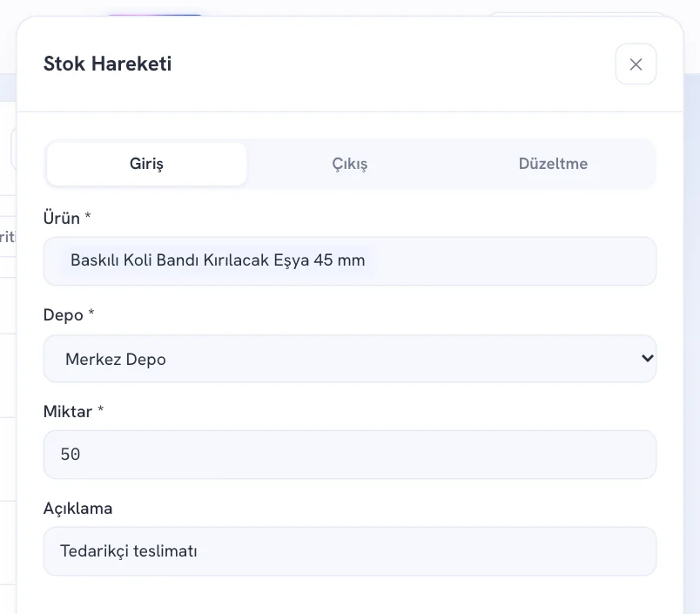700x614 pixels.
Task: Click the Stok Hareketi dialog title
Action: click(x=107, y=64)
